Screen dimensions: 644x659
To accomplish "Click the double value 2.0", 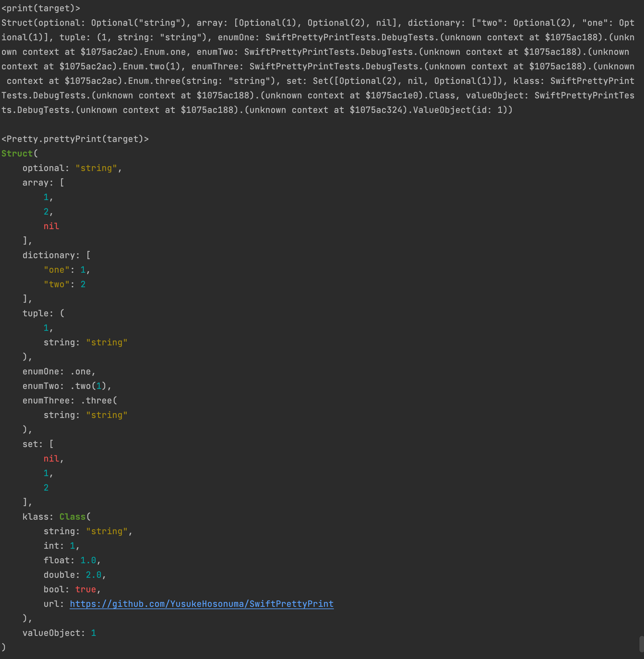I will pos(93,575).
